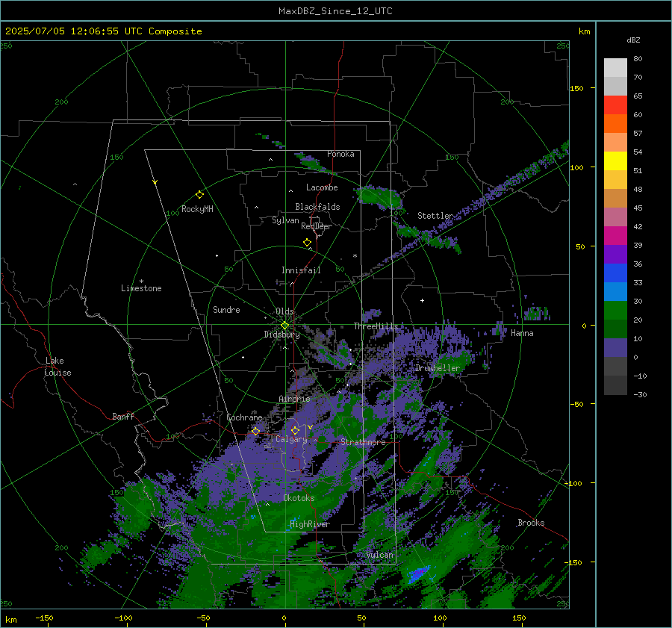Click the Drumheller label
Image resolution: width=672 pixels, height=628 pixels.
pos(438,368)
